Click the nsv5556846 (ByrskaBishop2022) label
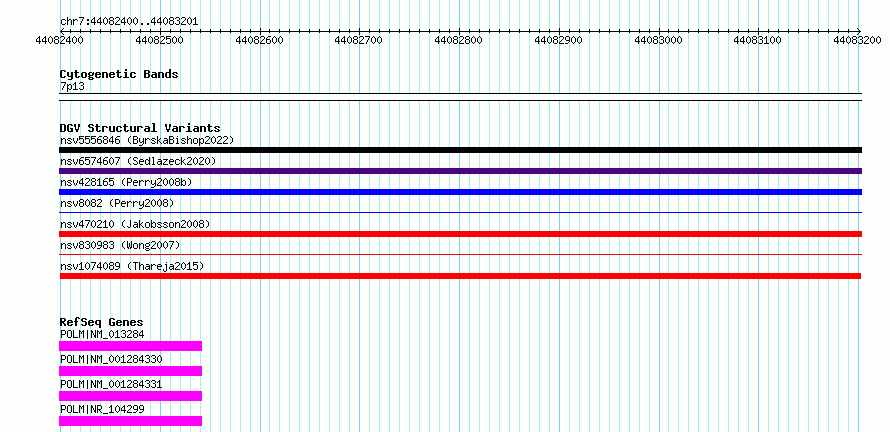Image resolution: width=890 pixels, height=432 pixels. coord(146,140)
